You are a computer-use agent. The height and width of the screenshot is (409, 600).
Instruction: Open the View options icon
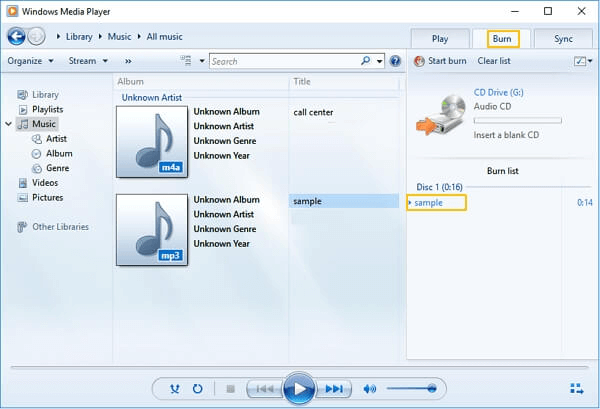(x=186, y=61)
